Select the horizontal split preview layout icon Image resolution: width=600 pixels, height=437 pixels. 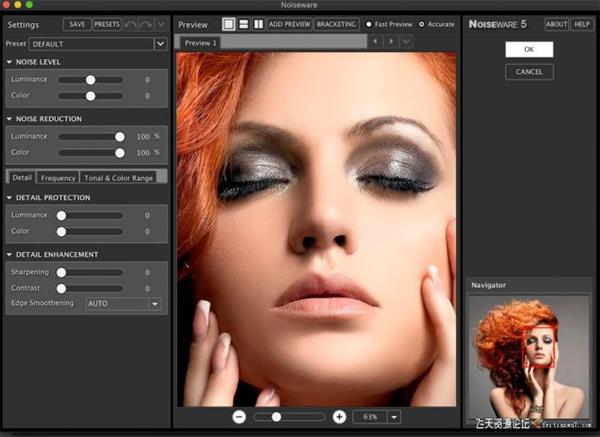[x=243, y=23]
